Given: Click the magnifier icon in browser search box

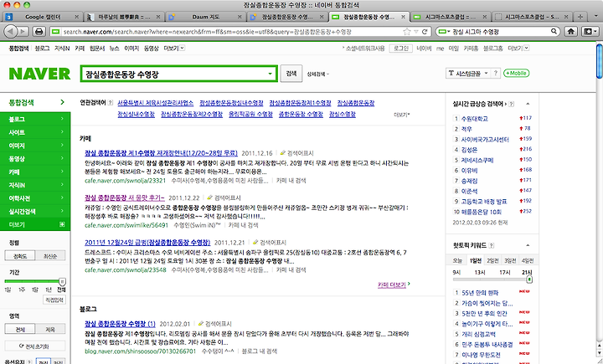Looking at the screenshot, I should click(x=554, y=32).
